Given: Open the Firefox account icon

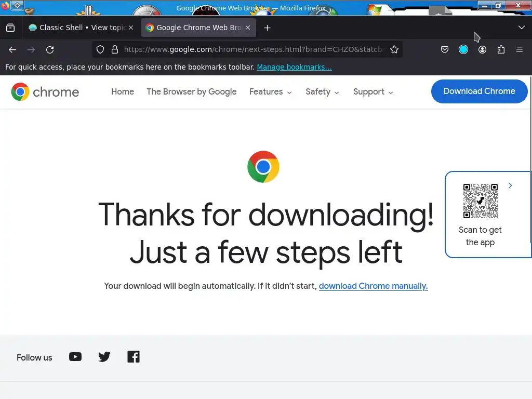Looking at the screenshot, I should (x=482, y=49).
